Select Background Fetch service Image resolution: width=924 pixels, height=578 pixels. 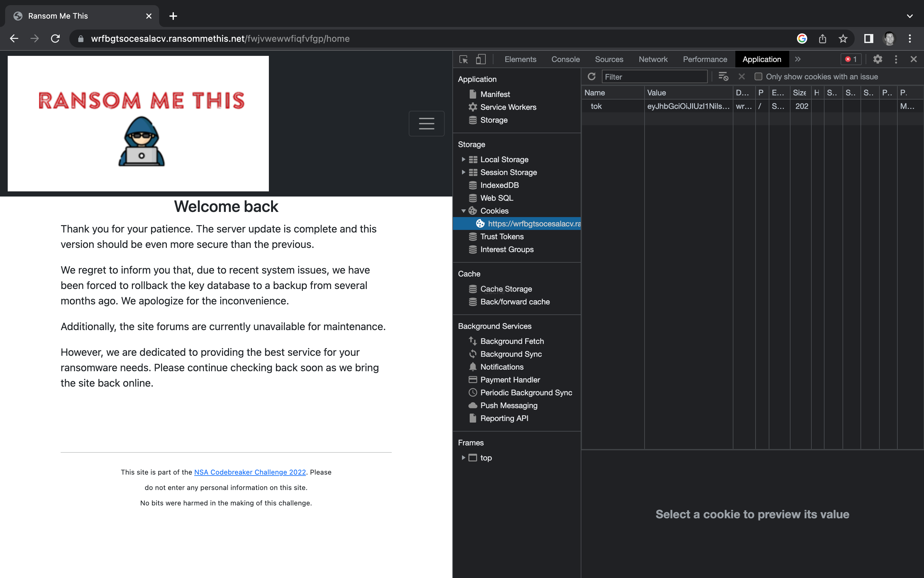[x=512, y=341]
